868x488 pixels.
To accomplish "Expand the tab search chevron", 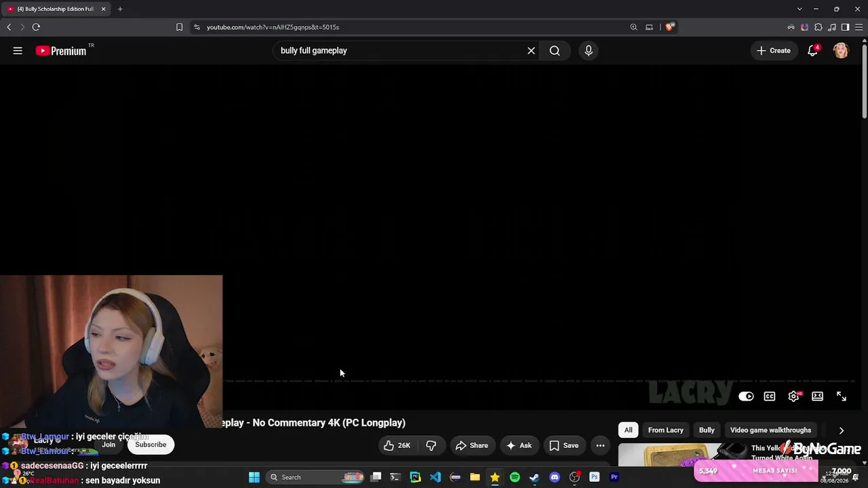I will point(800,9).
